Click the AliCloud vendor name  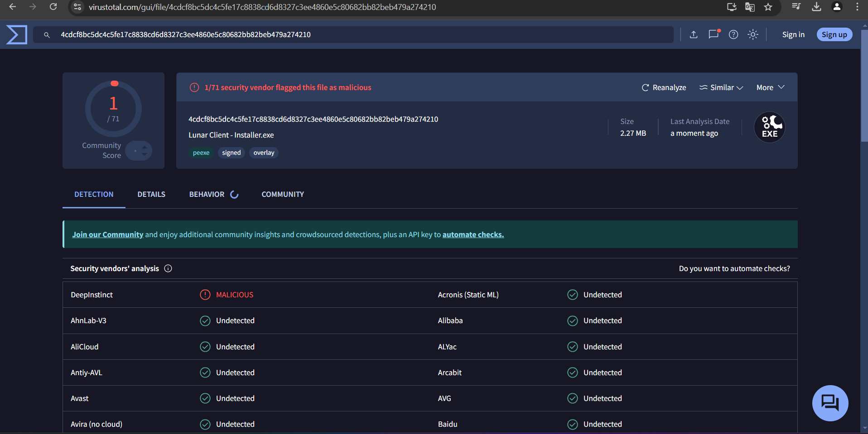click(85, 347)
